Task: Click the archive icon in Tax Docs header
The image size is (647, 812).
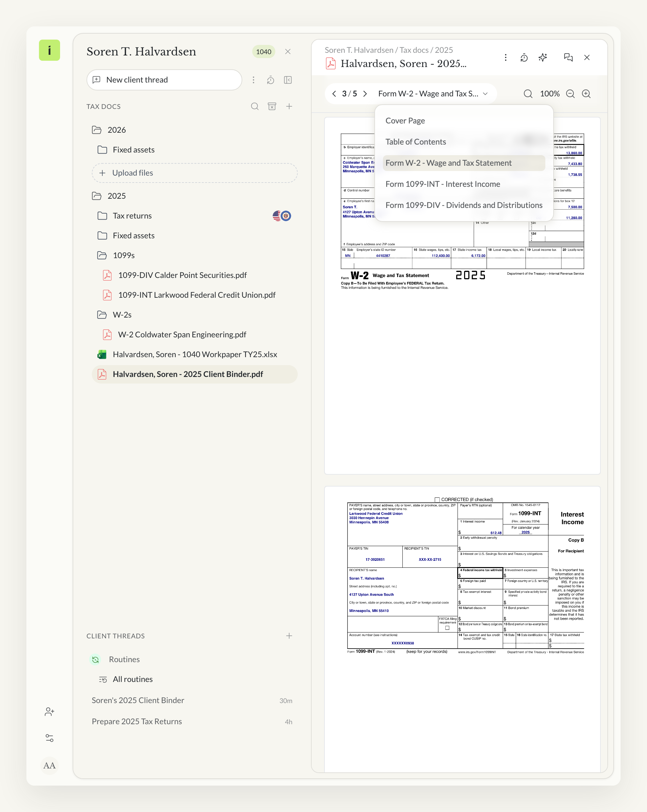Action: [x=272, y=107]
